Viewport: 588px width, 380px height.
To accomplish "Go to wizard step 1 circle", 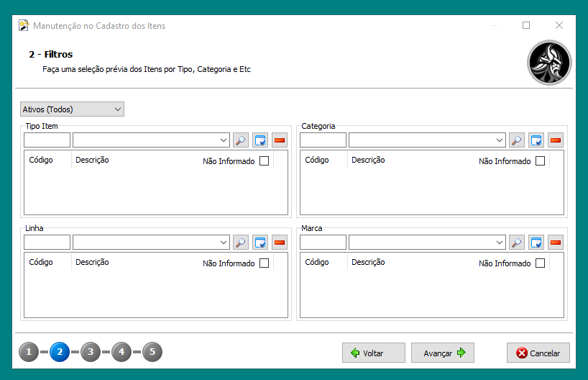I will pyautogui.click(x=29, y=352).
